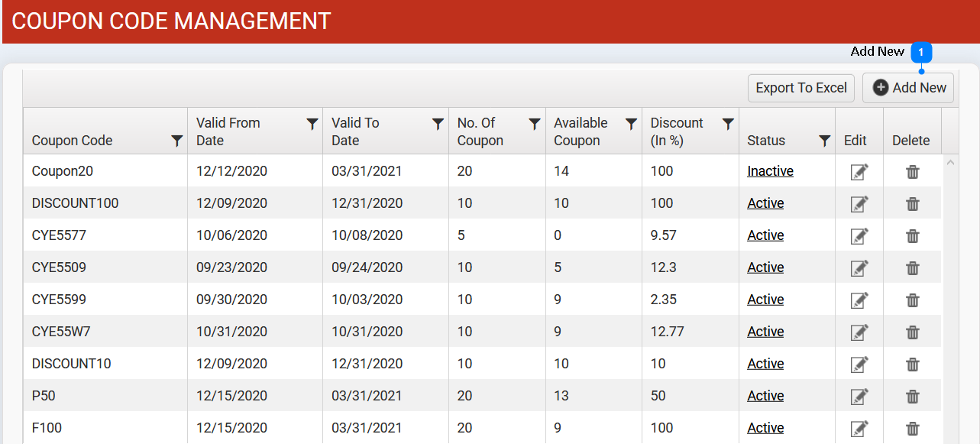Open the Available Coupon column filter

click(x=631, y=124)
